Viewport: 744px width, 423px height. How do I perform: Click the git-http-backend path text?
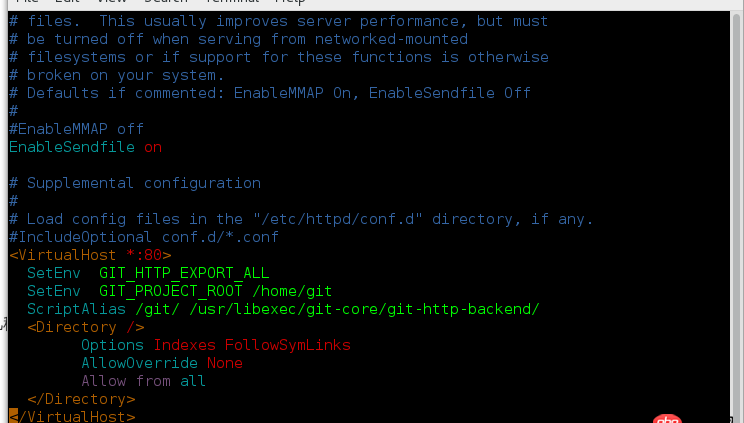coord(364,309)
